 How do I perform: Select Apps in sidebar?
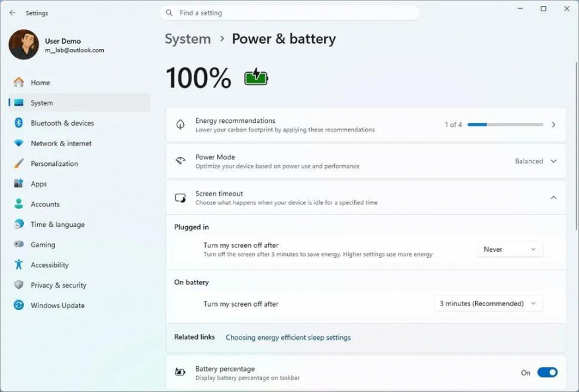click(x=79, y=184)
